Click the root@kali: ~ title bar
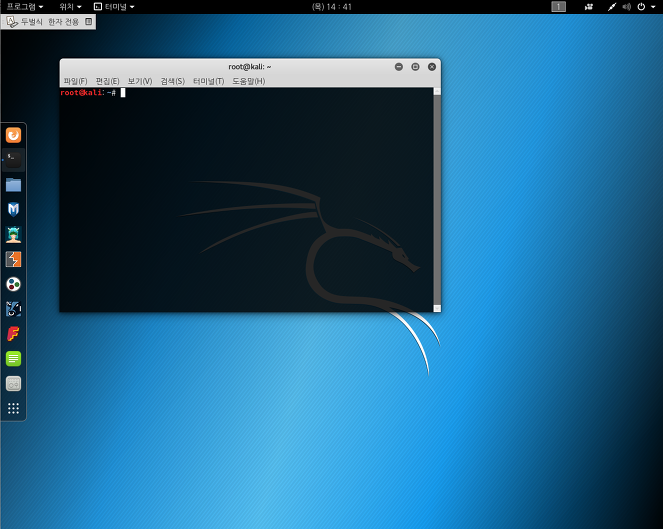Viewport: 663px width, 529px height. click(x=249, y=67)
